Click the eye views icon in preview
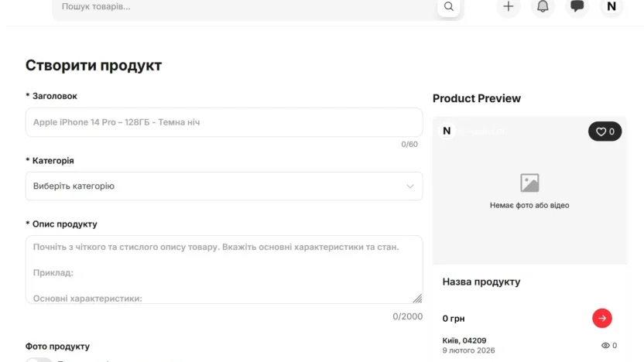 pyautogui.click(x=605, y=346)
